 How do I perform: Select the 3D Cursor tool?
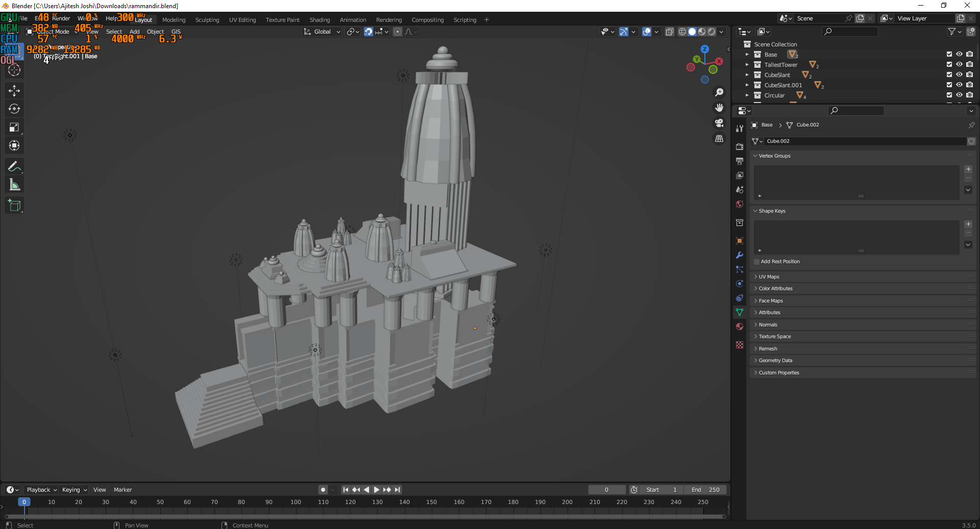click(x=14, y=70)
